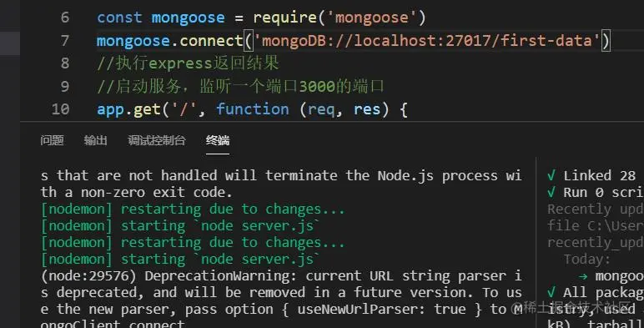Open the 调试控制台 debug console tab
The image size is (644, 328).
click(x=157, y=140)
